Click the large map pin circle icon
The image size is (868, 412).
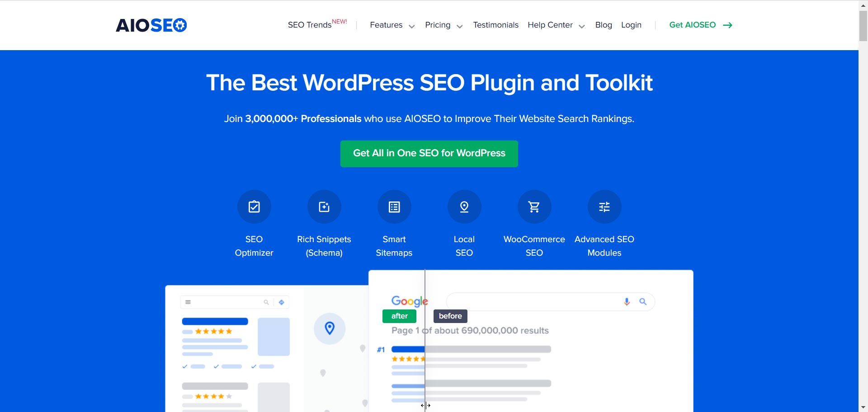tap(330, 328)
